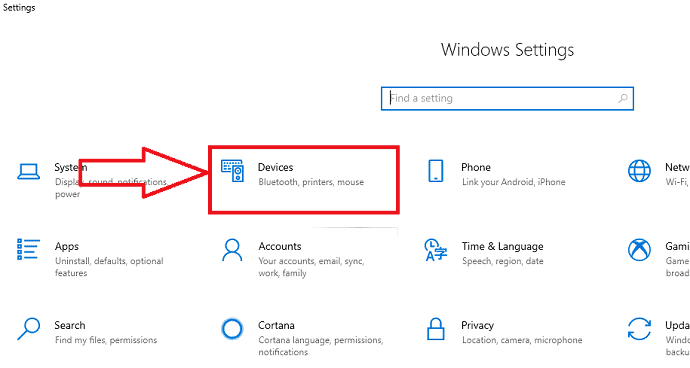Click the Settings window title text
The image size is (690, 368).
[x=19, y=8]
